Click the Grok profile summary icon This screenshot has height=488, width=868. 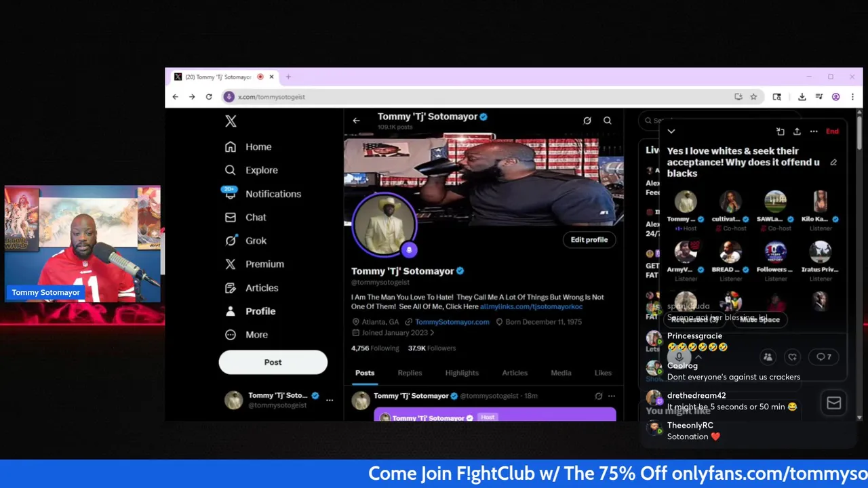(x=587, y=121)
